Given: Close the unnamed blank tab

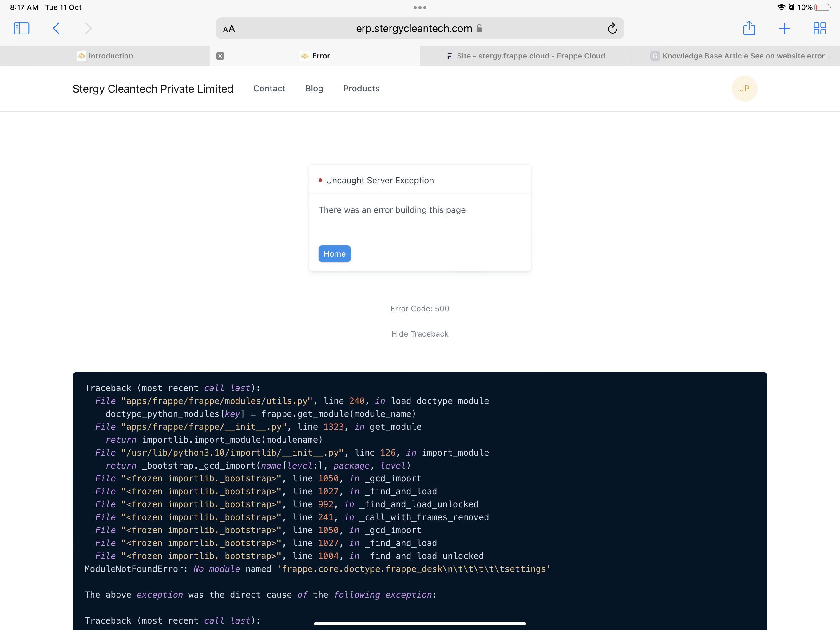Looking at the screenshot, I should click(220, 55).
